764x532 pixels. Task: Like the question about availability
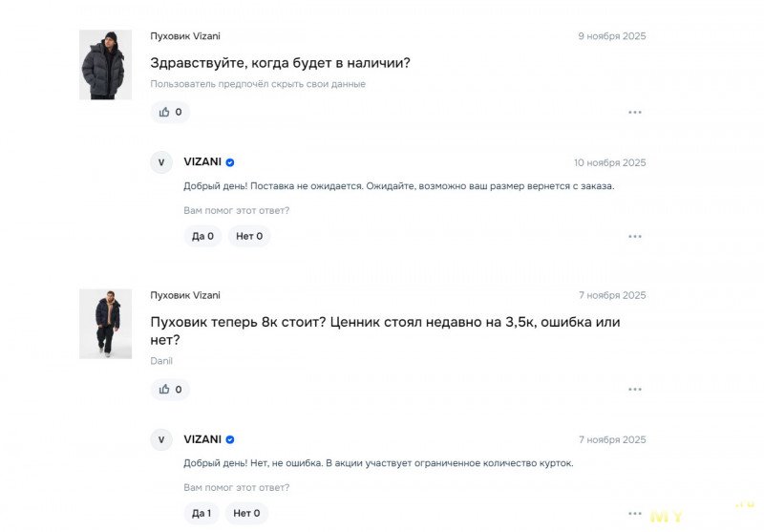pyautogui.click(x=170, y=112)
